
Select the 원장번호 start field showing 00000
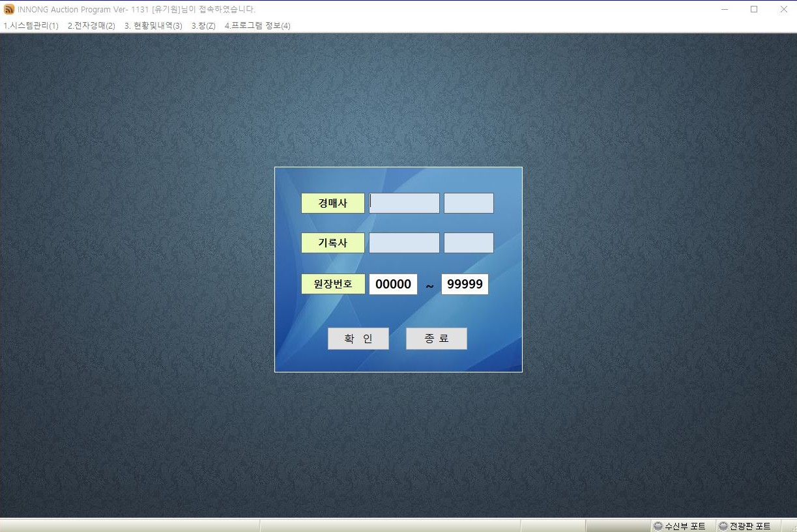[x=393, y=285]
